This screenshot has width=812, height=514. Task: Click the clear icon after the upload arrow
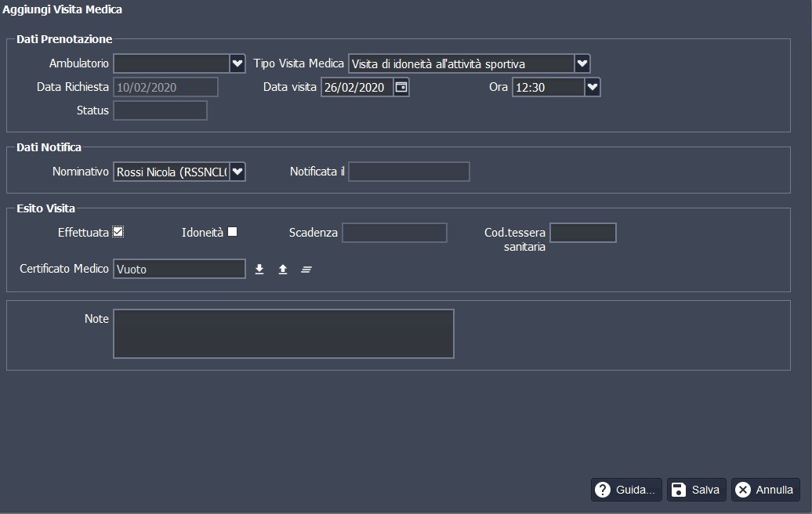pyautogui.click(x=306, y=270)
